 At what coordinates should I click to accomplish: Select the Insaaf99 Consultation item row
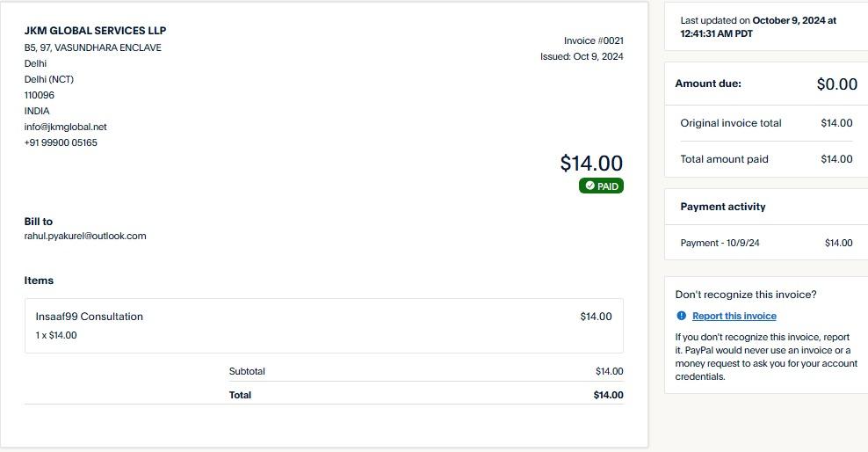[324, 325]
